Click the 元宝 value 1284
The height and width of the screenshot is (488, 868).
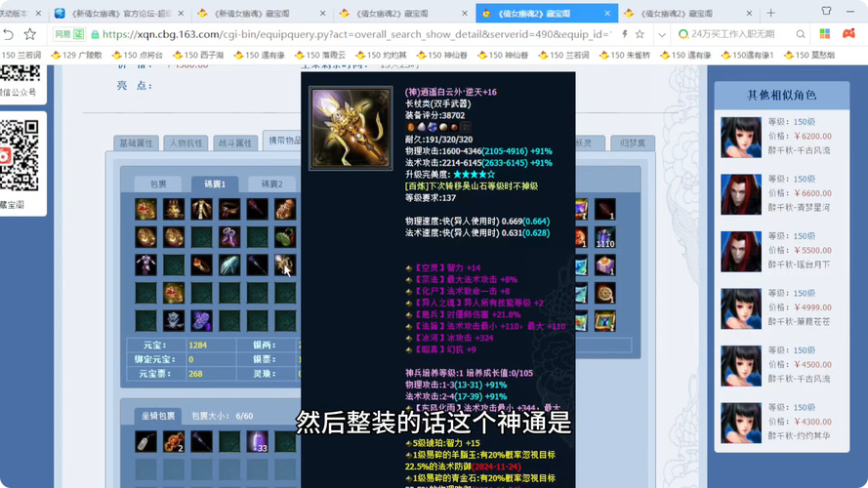(x=197, y=346)
